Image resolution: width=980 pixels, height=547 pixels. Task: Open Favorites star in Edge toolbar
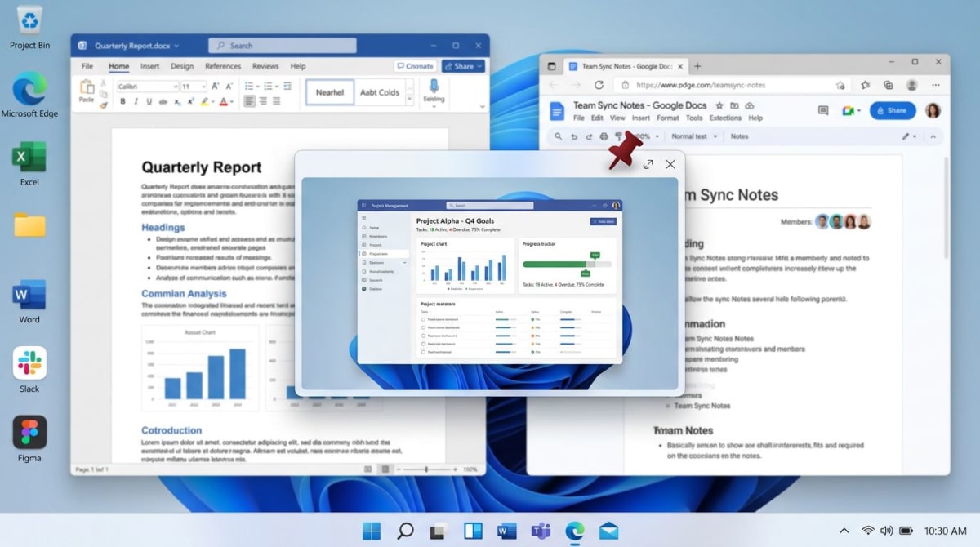[x=866, y=85]
